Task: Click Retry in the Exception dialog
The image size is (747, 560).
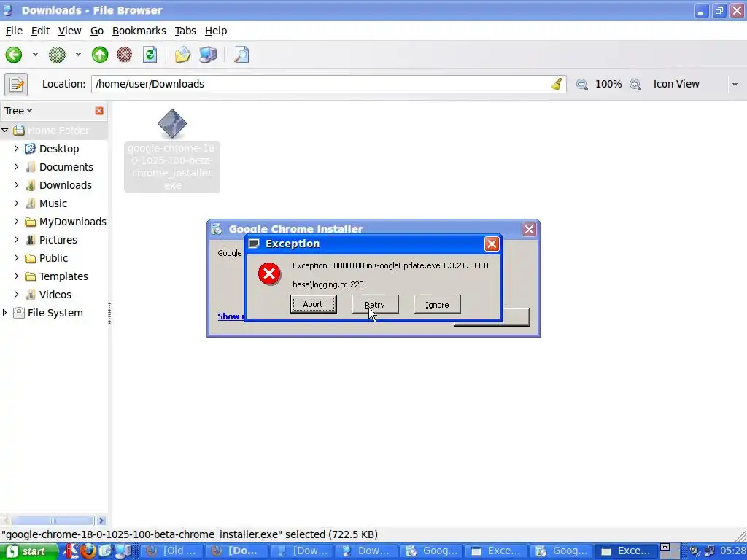Action: click(x=376, y=304)
